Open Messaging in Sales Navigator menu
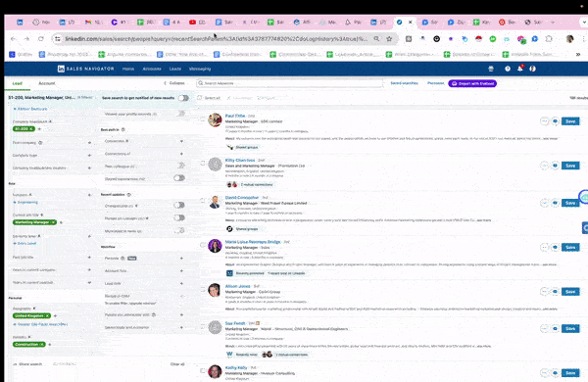Image resolution: width=588 pixels, height=382 pixels. [x=200, y=69]
